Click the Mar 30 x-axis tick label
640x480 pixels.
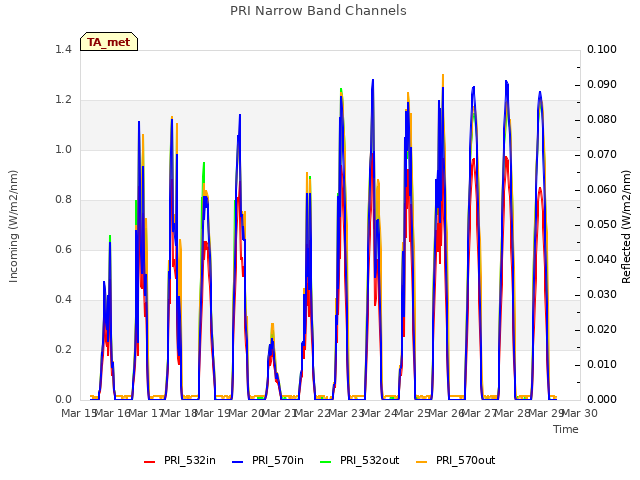580,413
